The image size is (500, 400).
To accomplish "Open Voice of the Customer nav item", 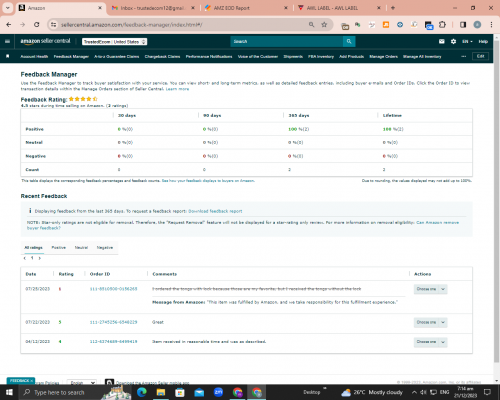I will pyautogui.click(x=258, y=57).
